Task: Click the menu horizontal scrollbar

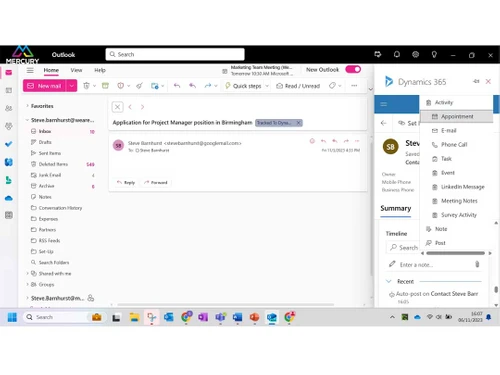Action: [x=456, y=253]
